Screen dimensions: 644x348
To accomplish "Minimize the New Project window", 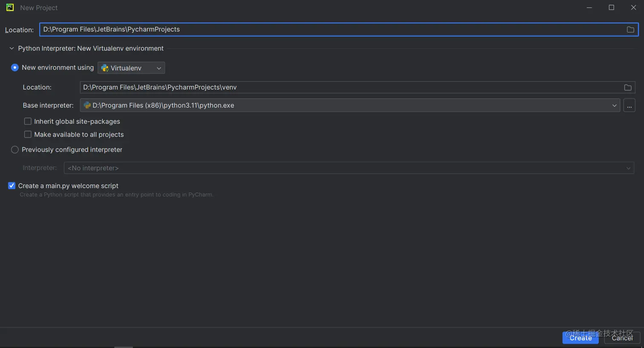I will [589, 8].
